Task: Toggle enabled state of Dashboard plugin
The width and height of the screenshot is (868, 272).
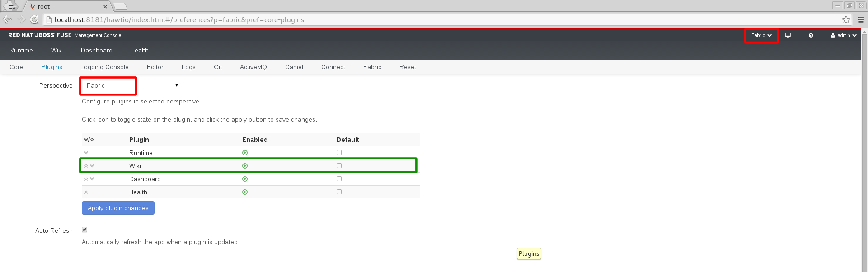Action: click(x=245, y=179)
